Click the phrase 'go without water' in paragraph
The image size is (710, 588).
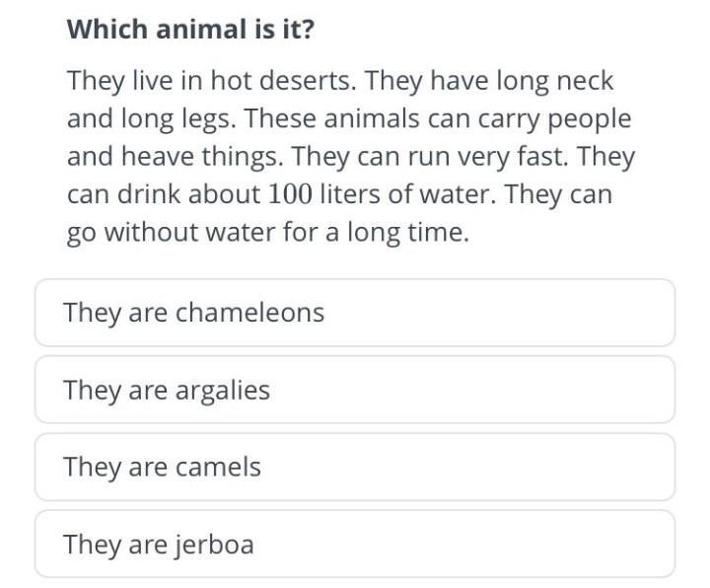pos(172,233)
